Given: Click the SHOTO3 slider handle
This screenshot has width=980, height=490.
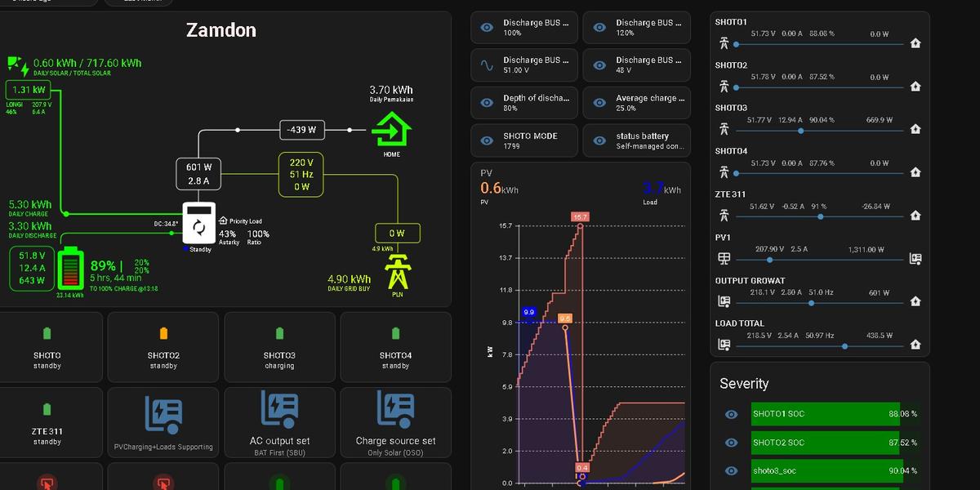Looking at the screenshot, I should pyautogui.click(x=800, y=131).
